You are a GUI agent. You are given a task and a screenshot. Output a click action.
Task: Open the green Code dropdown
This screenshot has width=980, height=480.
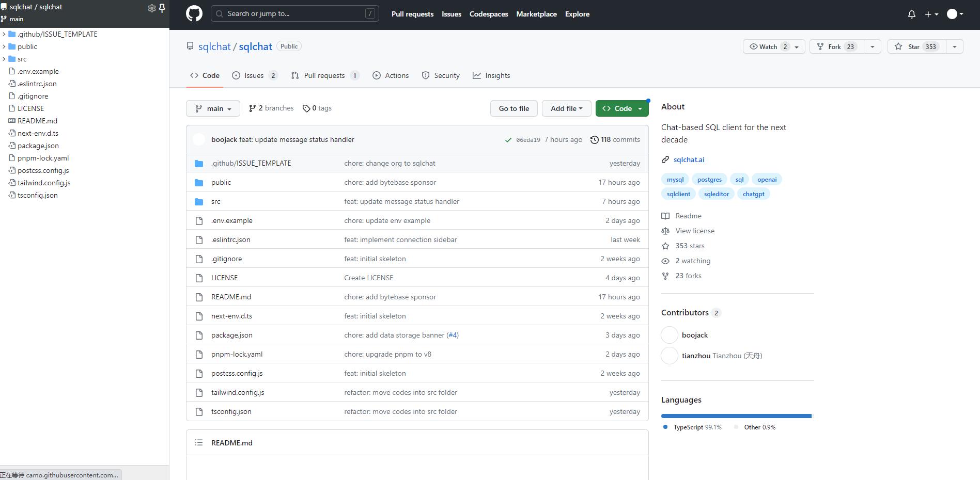(x=622, y=108)
